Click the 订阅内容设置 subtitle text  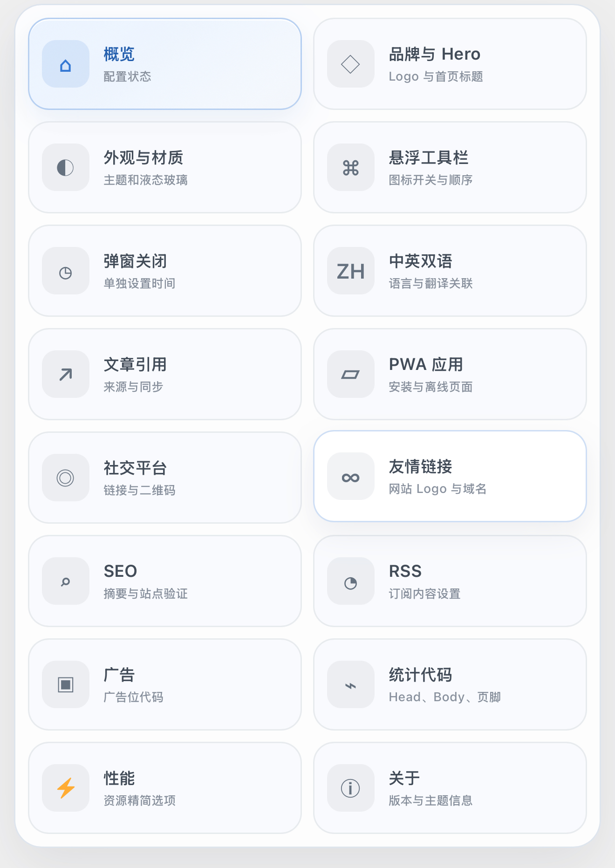pyautogui.click(x=424, y=594)
